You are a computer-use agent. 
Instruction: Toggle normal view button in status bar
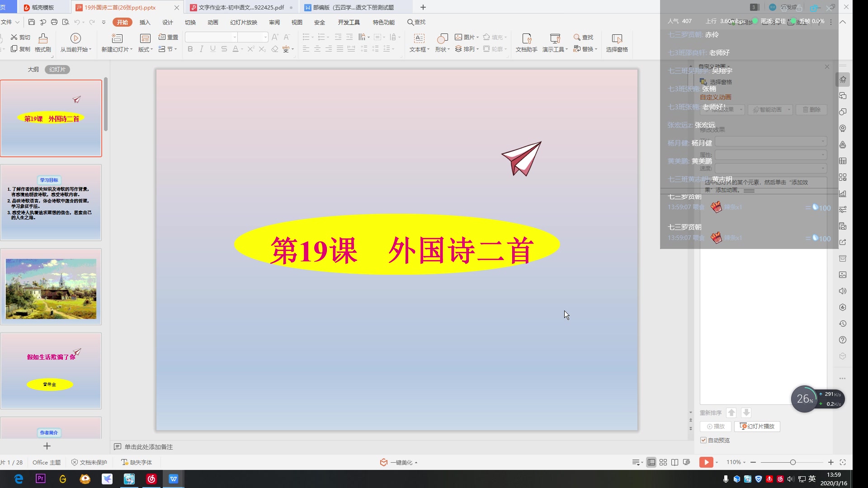651,462
